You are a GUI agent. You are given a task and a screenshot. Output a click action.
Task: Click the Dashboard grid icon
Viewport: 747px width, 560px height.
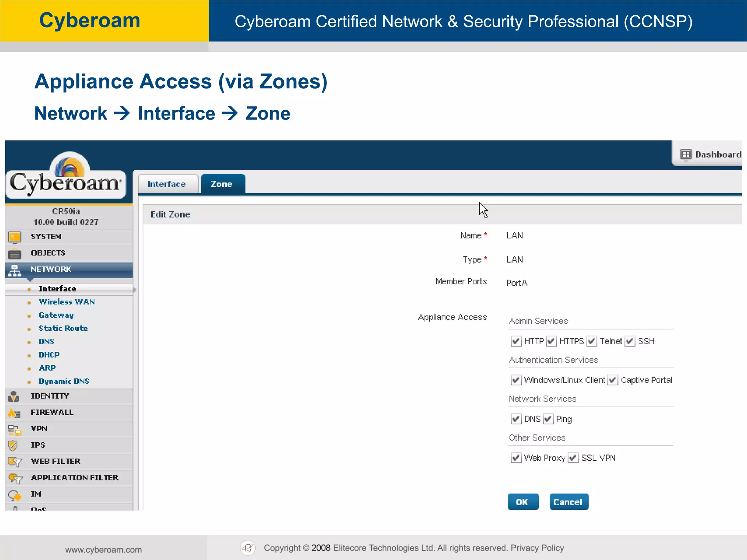tap(686, 155)
